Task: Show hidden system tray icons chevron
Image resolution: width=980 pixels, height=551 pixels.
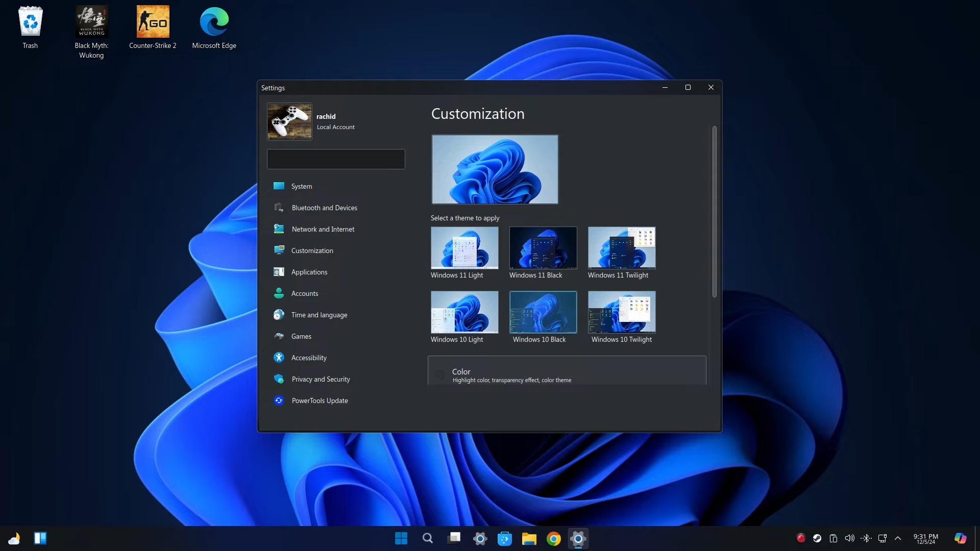Action: [898, 538]
